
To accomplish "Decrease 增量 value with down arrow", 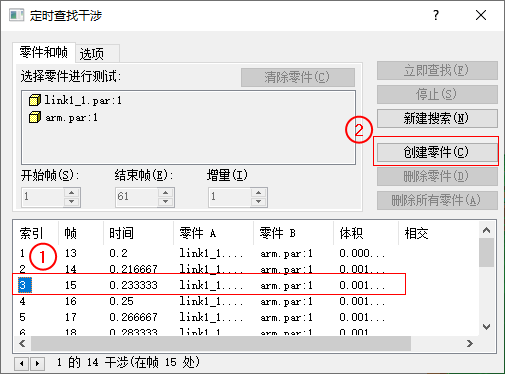I will pos(258,202).
